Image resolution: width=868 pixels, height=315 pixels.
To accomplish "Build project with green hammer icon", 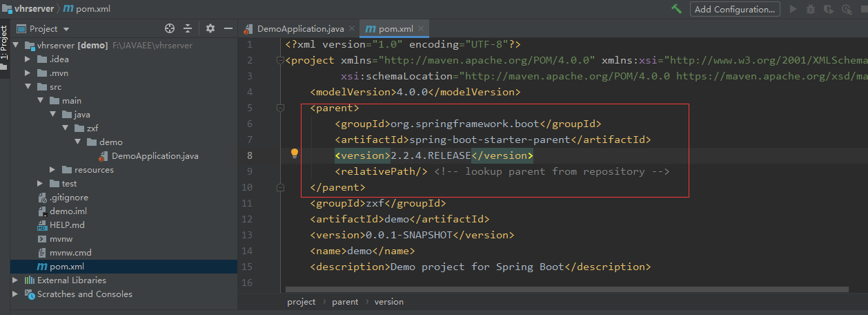I will click(x=677, y=9).
